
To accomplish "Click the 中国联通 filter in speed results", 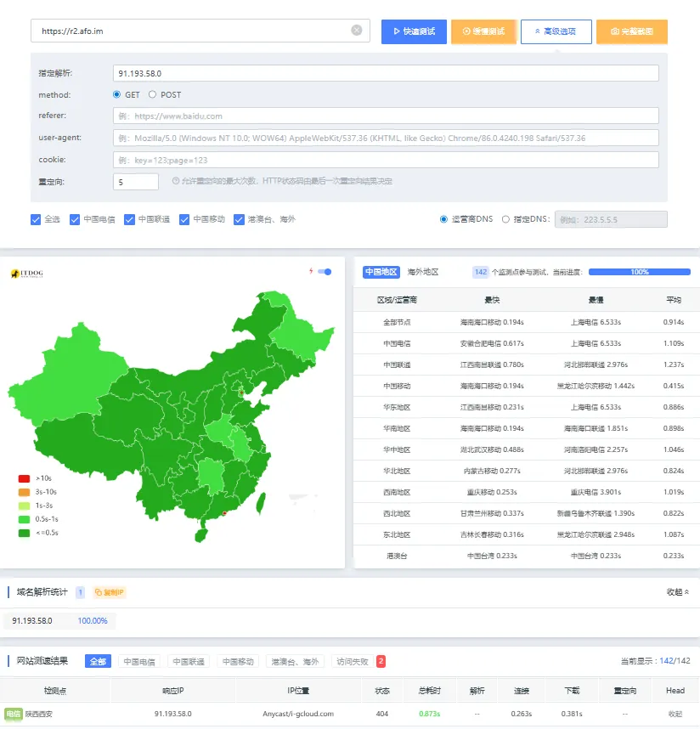I will [187, 661].
